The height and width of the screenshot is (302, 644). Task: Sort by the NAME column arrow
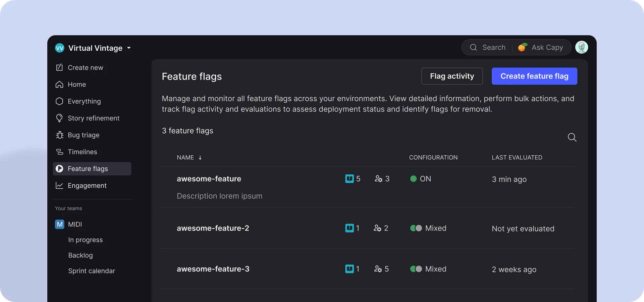click(200, 158)
